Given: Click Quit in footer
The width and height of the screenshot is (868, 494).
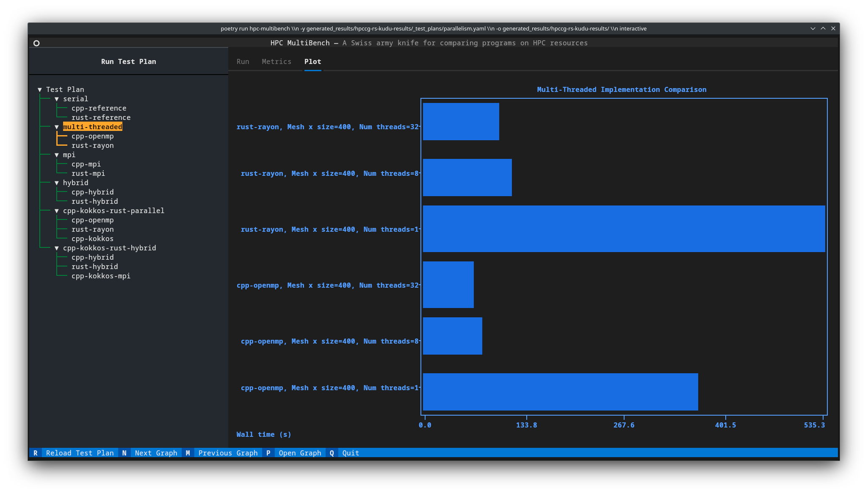Looking at the screenshot, I should 351,453.
